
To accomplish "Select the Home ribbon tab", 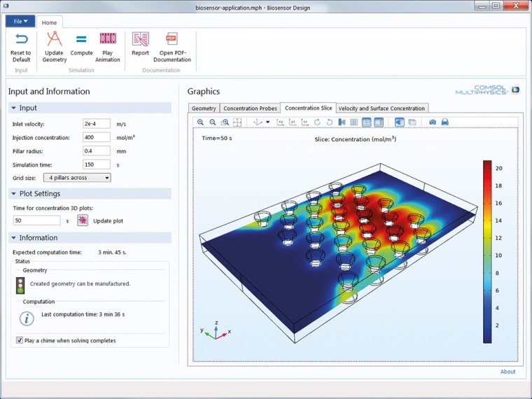I will [49, 22].
